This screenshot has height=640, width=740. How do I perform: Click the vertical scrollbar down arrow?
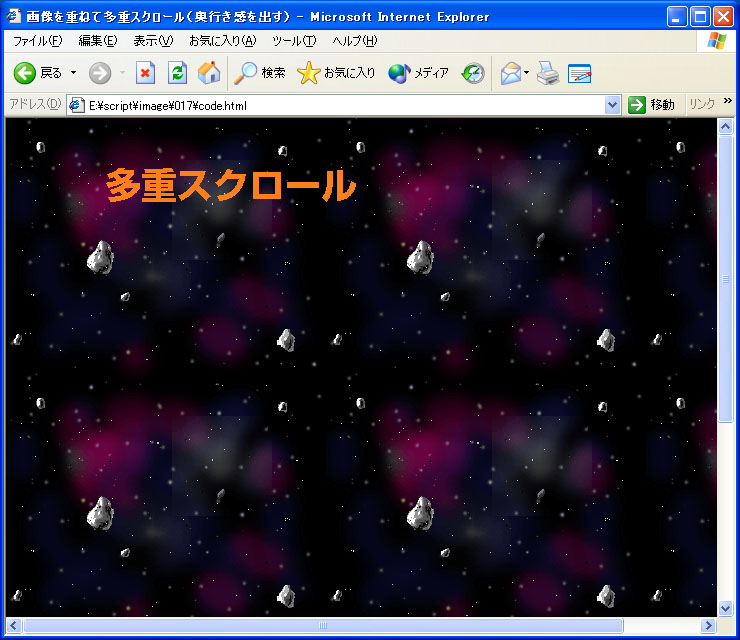(725, 609)
